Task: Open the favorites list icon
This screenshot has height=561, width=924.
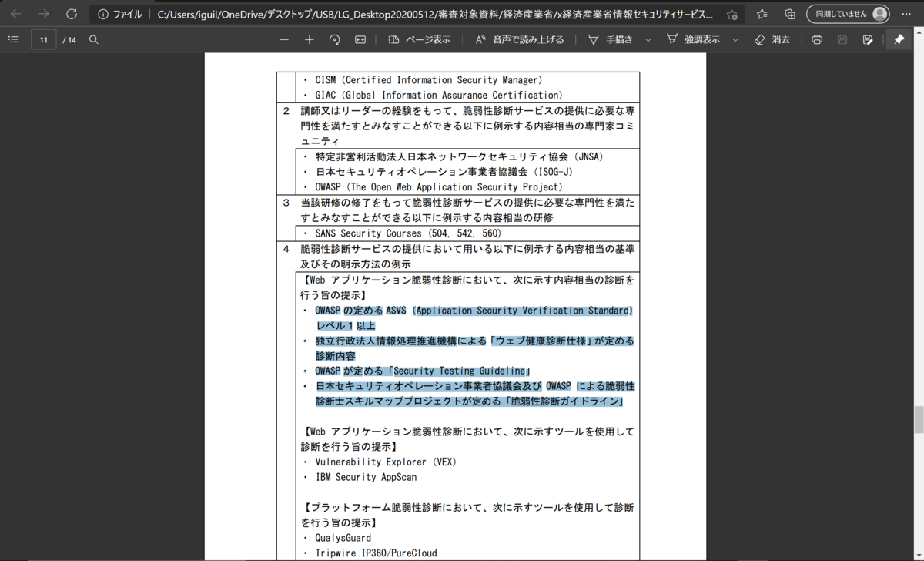Action: tap(762, 14)
